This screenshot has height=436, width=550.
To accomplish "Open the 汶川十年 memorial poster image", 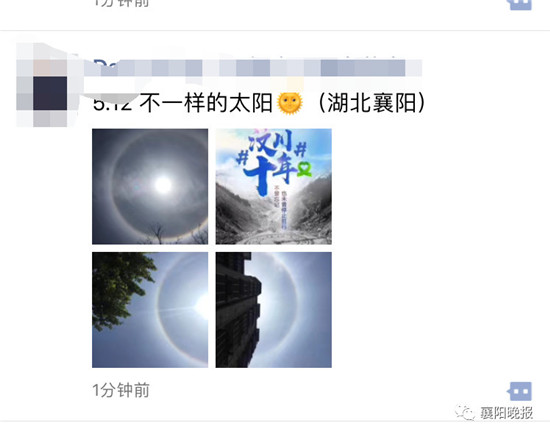I will (273, 186).
